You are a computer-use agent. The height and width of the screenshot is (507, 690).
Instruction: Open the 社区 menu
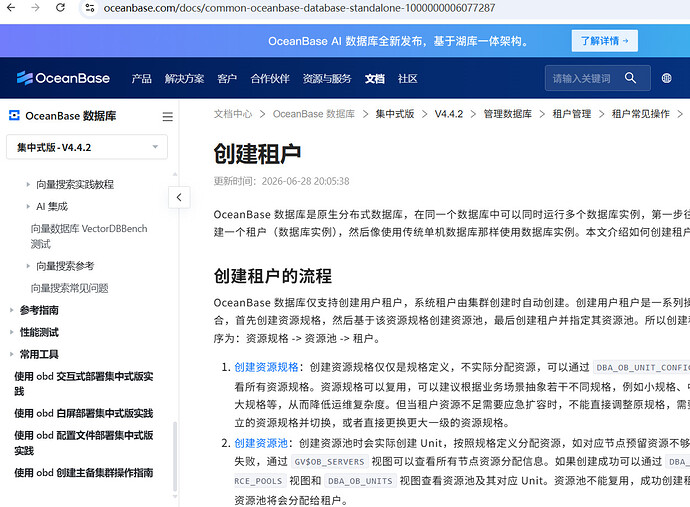coord(407,78)
